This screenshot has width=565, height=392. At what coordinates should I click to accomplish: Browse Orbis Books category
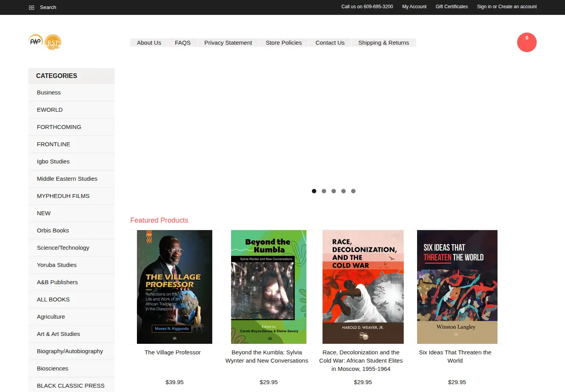point(71,230)
